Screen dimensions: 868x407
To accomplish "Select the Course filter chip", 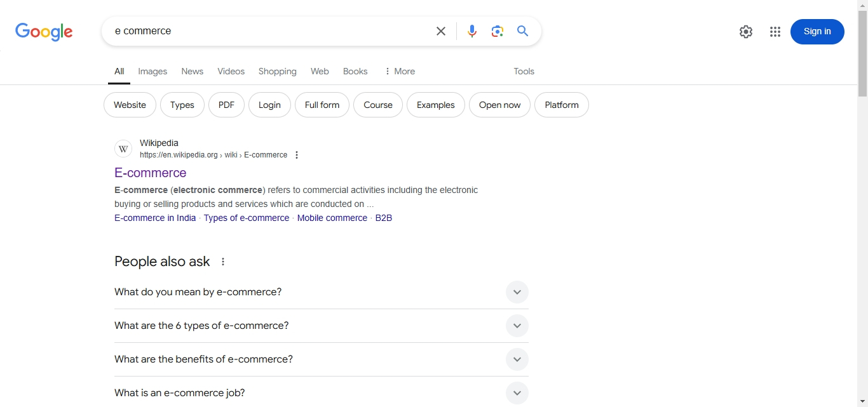I will pyautogui.click(x=378, y=105).
